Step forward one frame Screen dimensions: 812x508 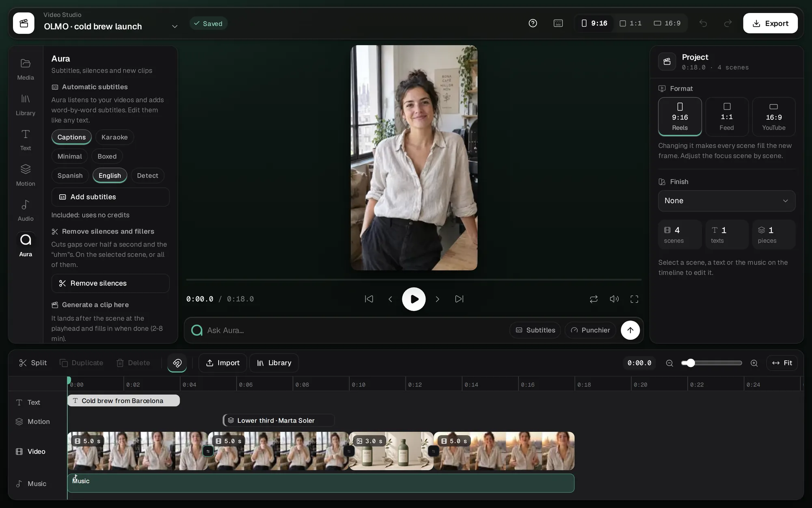[437, 299]
